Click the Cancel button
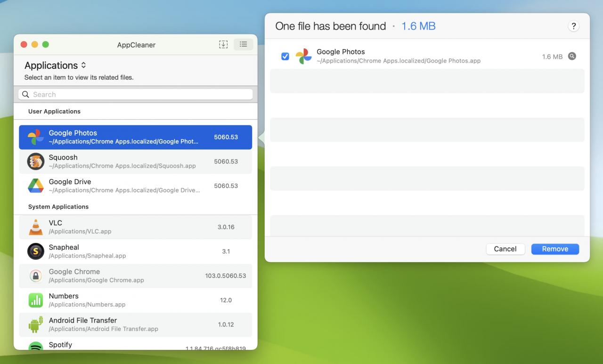Viewport: 603px width, 364px height. [505, 249]
